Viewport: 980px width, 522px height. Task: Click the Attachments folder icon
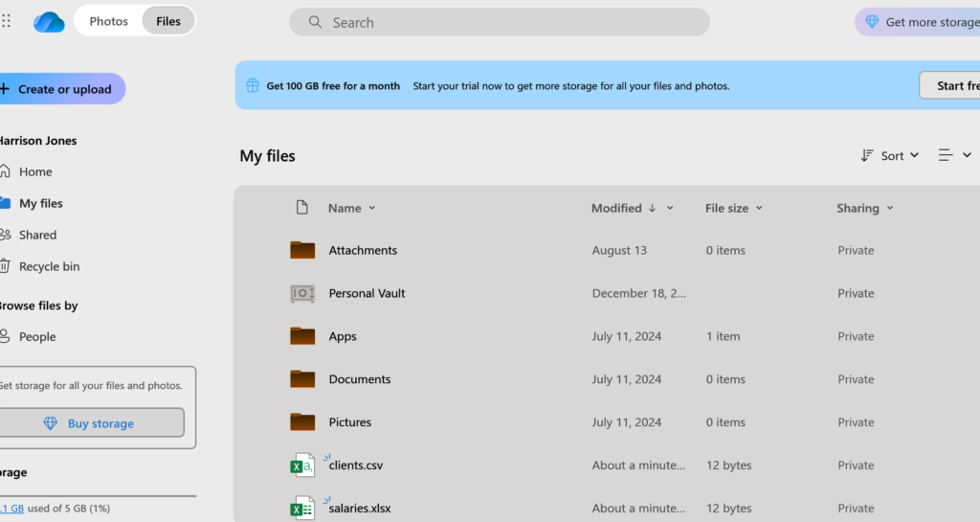[x=302, y=250]
